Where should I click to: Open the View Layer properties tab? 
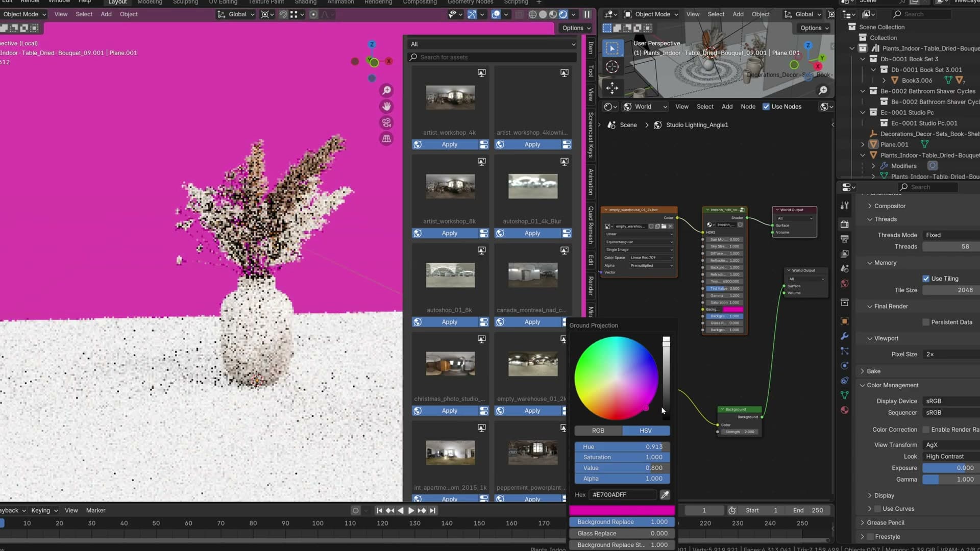tap(845, 254)
